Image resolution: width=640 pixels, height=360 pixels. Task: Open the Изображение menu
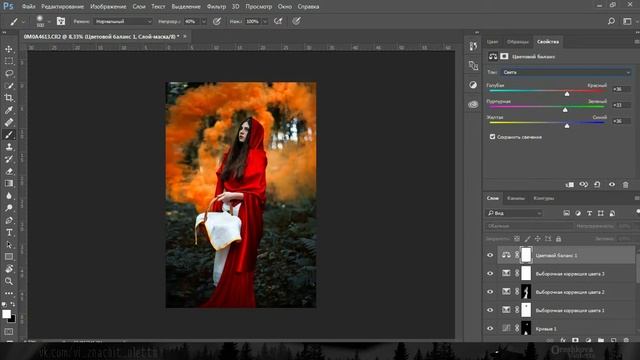coord(108,7)
